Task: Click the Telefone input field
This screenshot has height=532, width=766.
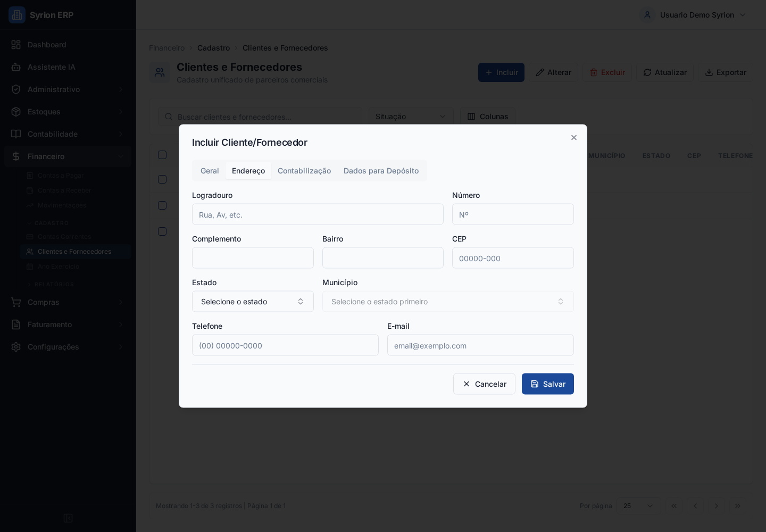Action: [285, 345]
